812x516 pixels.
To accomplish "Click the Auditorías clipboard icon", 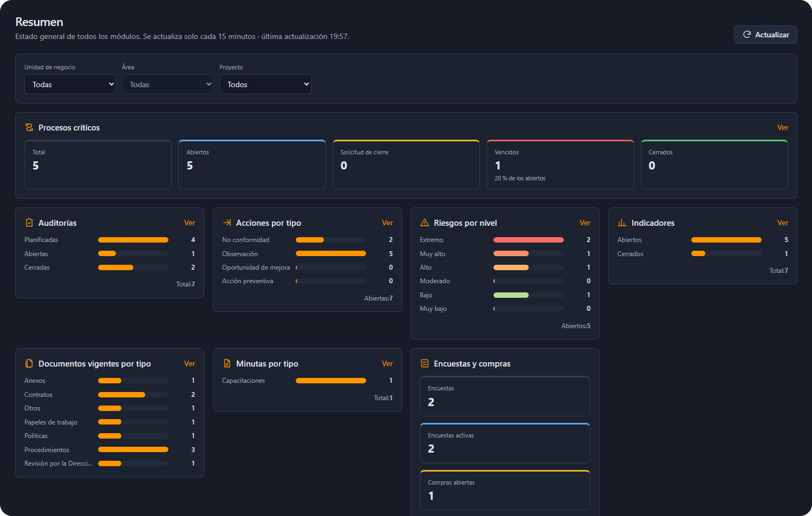I will 29,223.
